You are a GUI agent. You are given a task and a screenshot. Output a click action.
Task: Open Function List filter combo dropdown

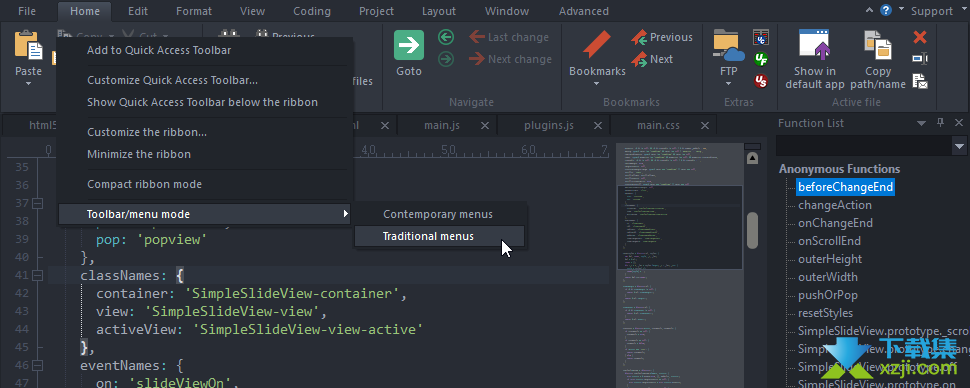click(x=959, y=147)
